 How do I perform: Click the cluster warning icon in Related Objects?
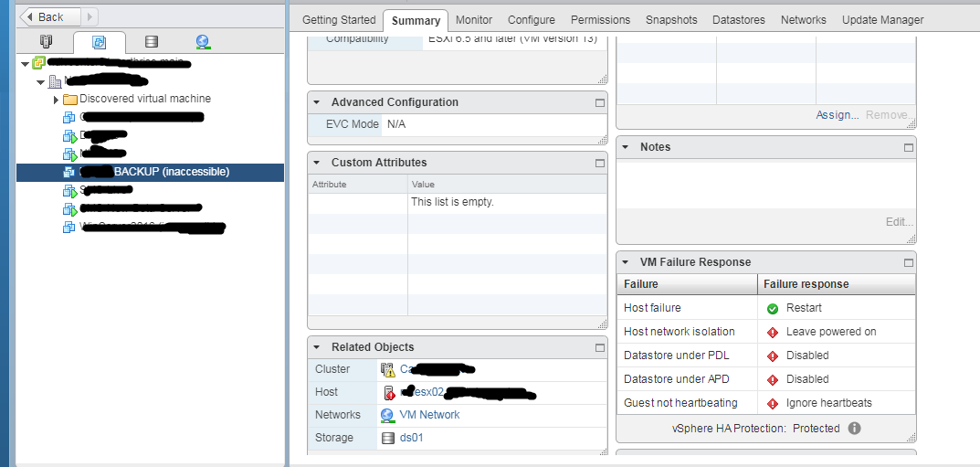coord(388,369)
